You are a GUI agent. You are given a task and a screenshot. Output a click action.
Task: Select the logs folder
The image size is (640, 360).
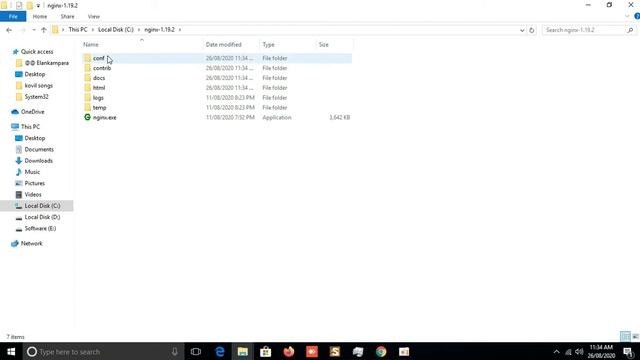tap(98, 98)
